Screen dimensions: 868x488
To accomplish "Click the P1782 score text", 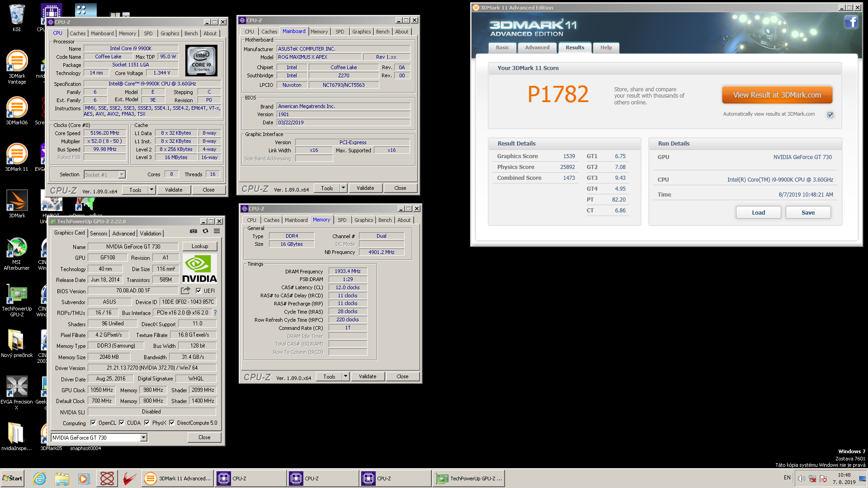I will pos(558,94).
